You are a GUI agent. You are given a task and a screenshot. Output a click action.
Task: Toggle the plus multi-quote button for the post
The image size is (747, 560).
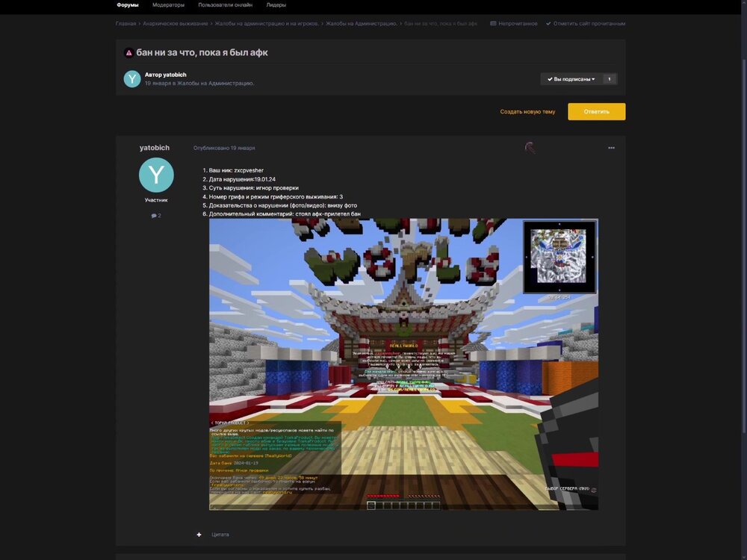199,535
